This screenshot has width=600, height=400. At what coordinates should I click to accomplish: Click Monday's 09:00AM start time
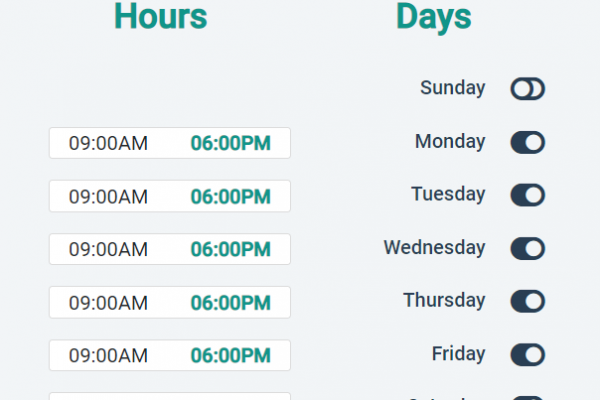pos(108,143)
